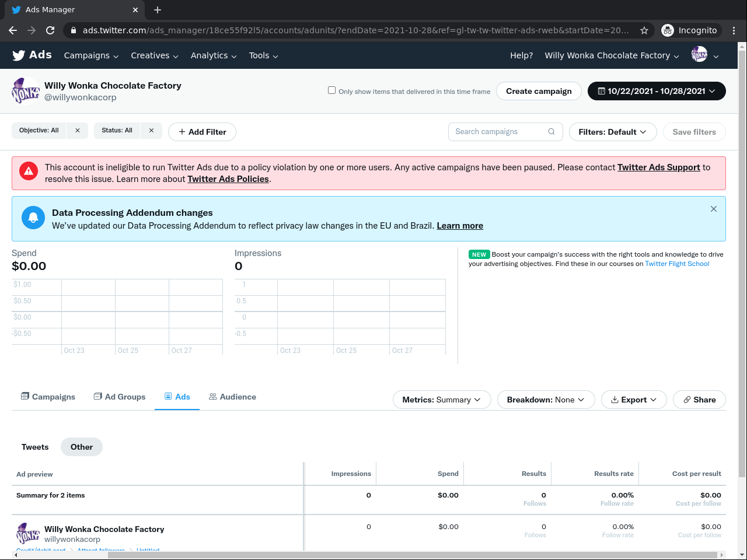The width and height of the screenshot is (747, 560).
Task: Open the Breakdown: None dropdown
Action: click(546, 400)
